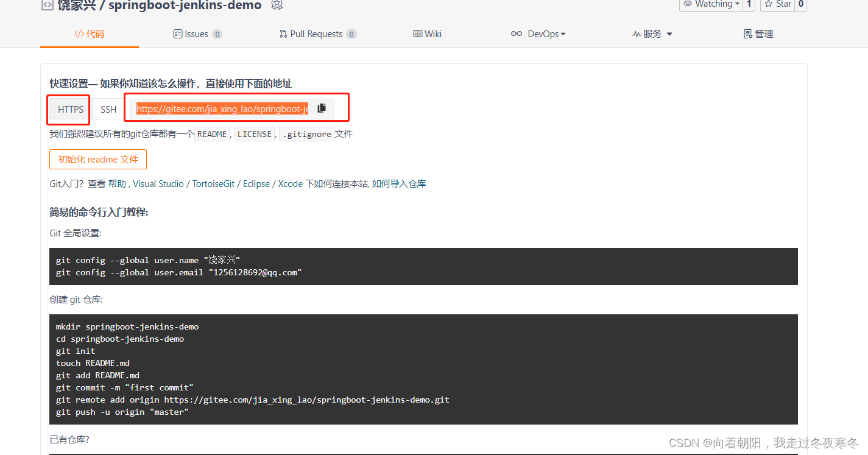Open the 代码 tab
The image size is (868, 455).
(90, 34)
